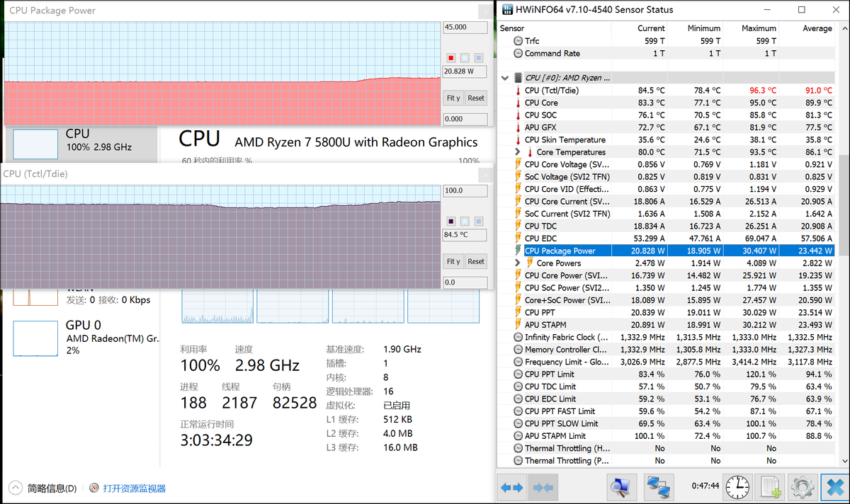Select the Memory Controller Cl... row
This screenshot has width=850, height=504.
click(666, 350)
